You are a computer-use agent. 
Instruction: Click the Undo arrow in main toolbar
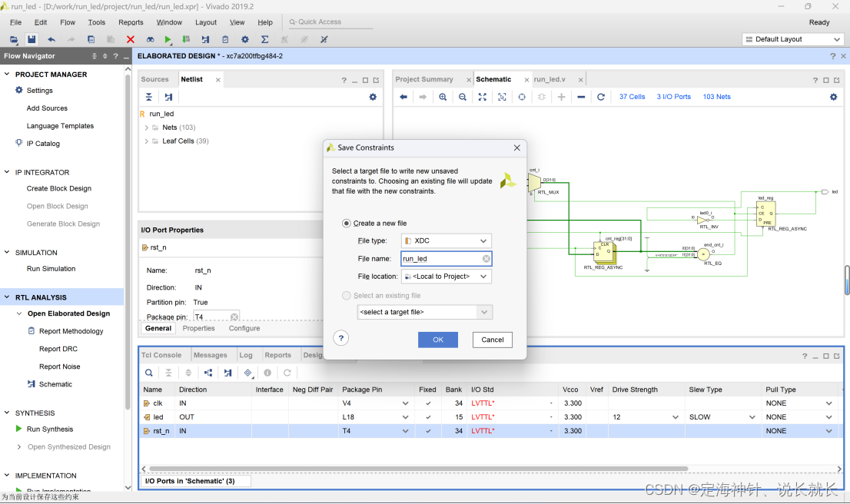coord(51,39)
